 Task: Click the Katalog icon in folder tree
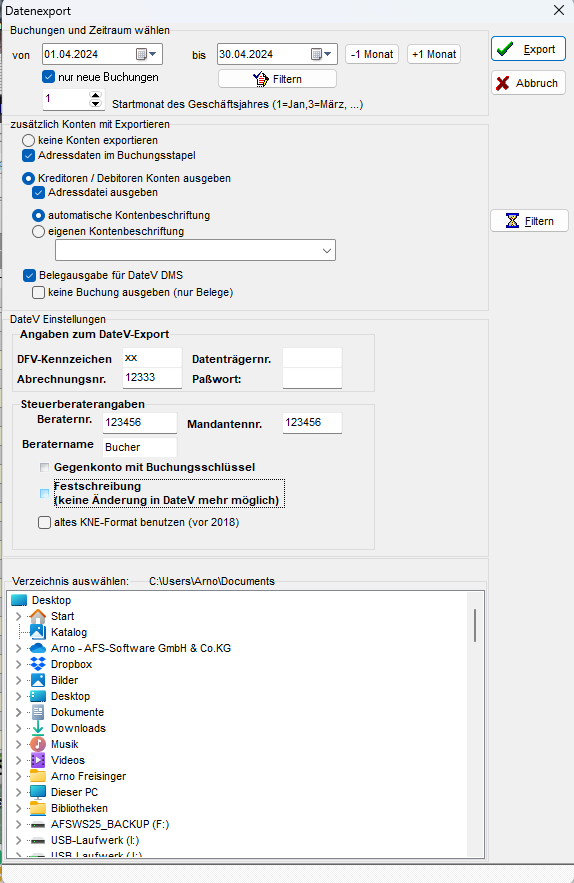tap(38, 632)
